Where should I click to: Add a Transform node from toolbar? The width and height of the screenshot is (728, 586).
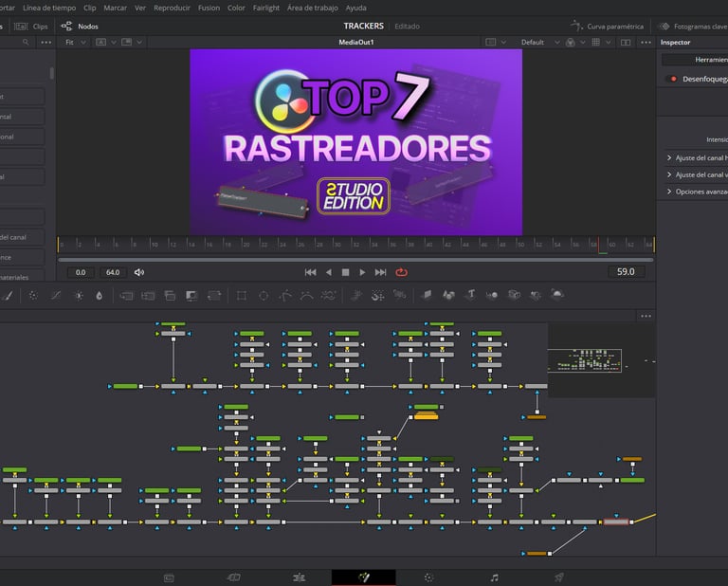pyautogui.click(x=214, y=295)
